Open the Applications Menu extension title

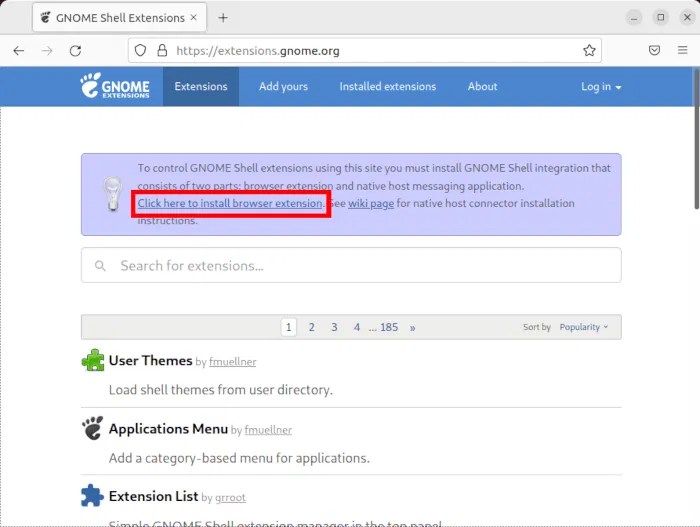(168, 429)
